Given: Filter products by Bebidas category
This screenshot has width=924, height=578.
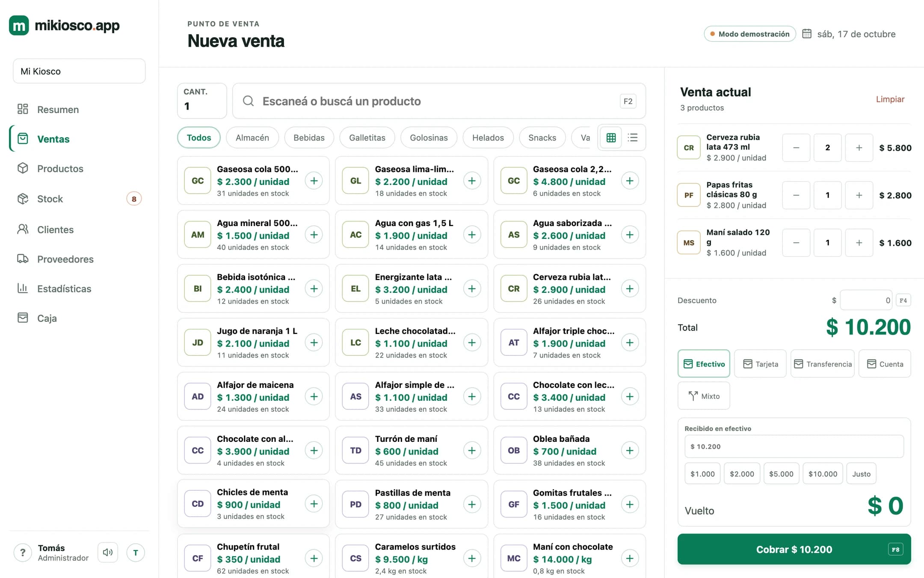Looking at the screenshot, I should 309,137.
